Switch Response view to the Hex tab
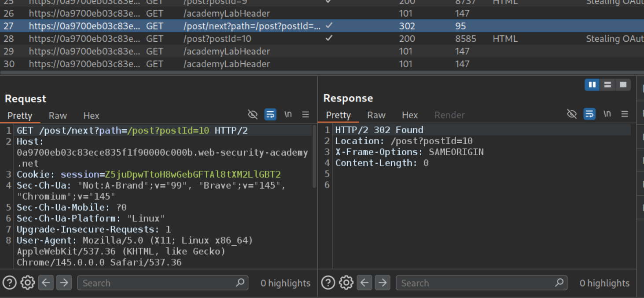This screenshot has height=298, width=644. [409, 115]
